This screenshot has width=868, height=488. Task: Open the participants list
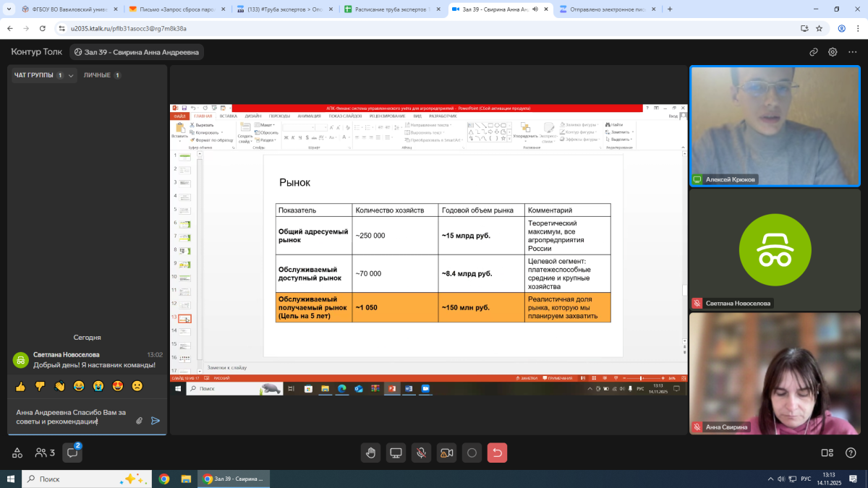[x=44, y=453]
